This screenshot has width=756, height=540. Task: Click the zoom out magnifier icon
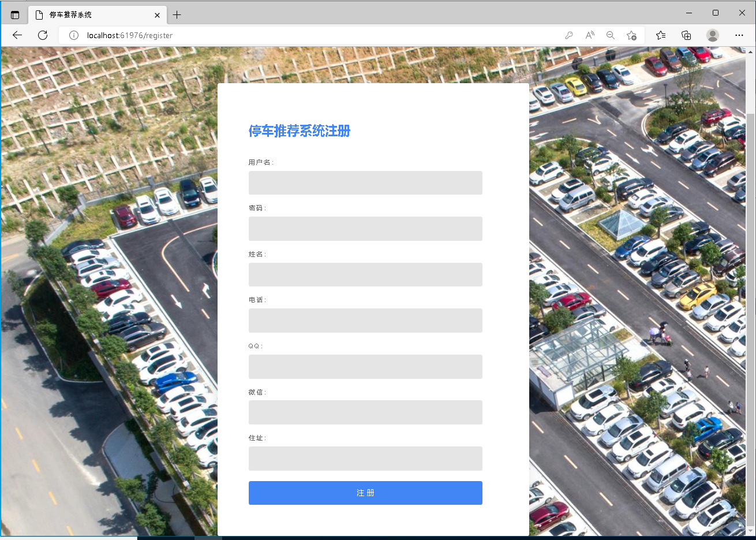coord(611,35)
